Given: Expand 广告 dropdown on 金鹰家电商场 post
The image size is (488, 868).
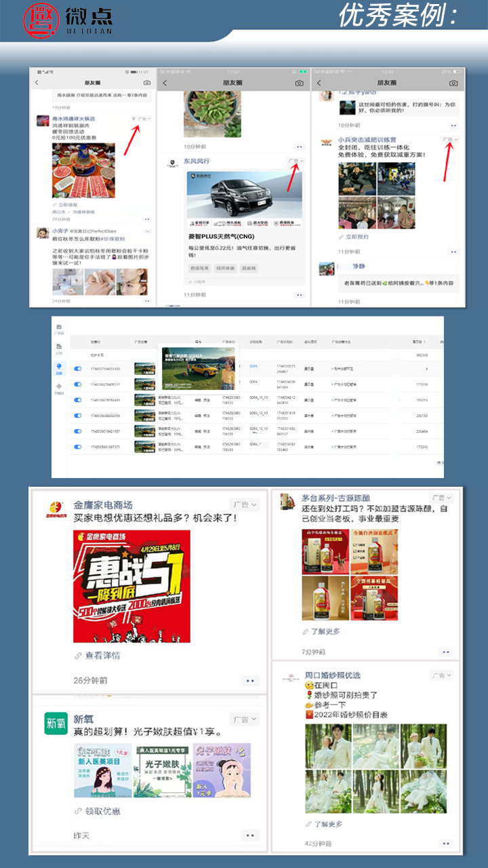Looking at the screenshot, I should point(245,505).
